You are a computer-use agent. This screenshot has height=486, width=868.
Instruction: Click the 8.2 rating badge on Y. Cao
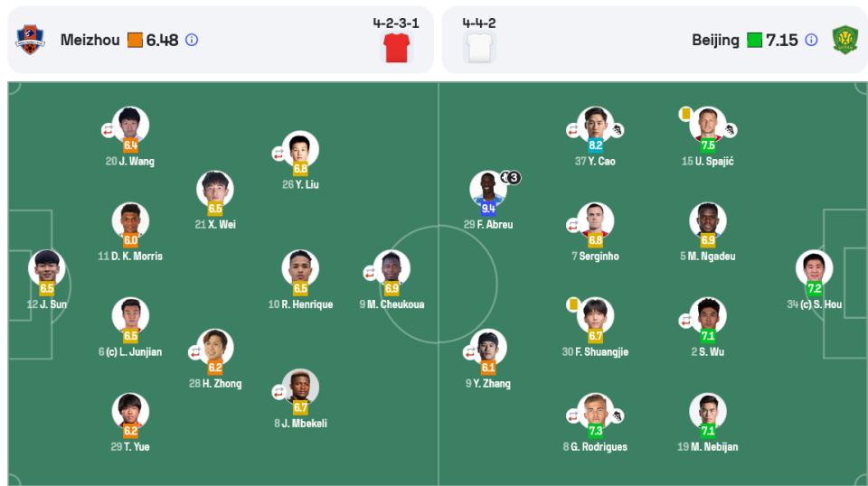[x=595, y=145]
